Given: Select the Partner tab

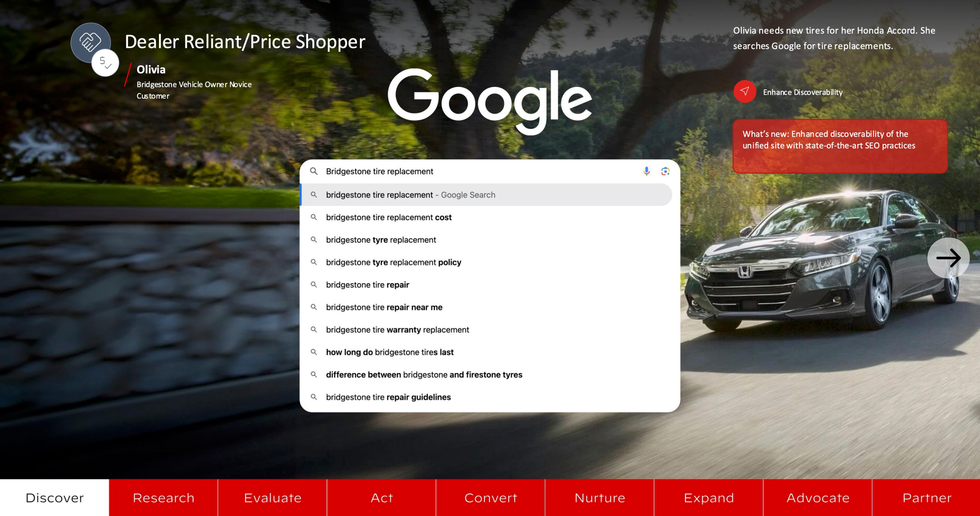Looking at the screenshot, I should click(x=926, y=497).
